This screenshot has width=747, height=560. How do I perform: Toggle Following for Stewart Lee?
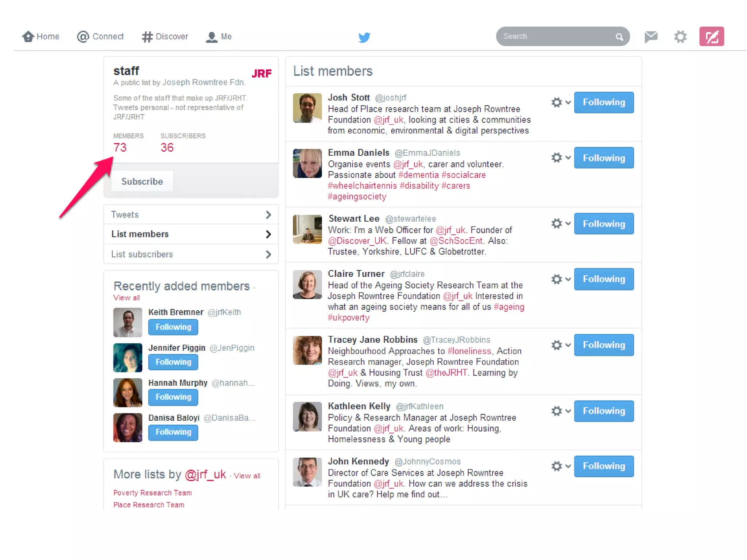[x=604, y=223]
